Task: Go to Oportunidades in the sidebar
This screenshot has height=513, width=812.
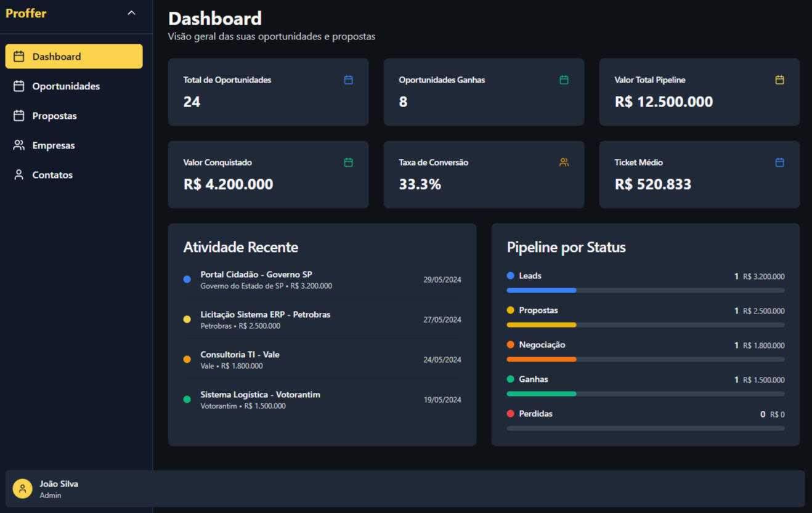Action: [x=65, y=86]
